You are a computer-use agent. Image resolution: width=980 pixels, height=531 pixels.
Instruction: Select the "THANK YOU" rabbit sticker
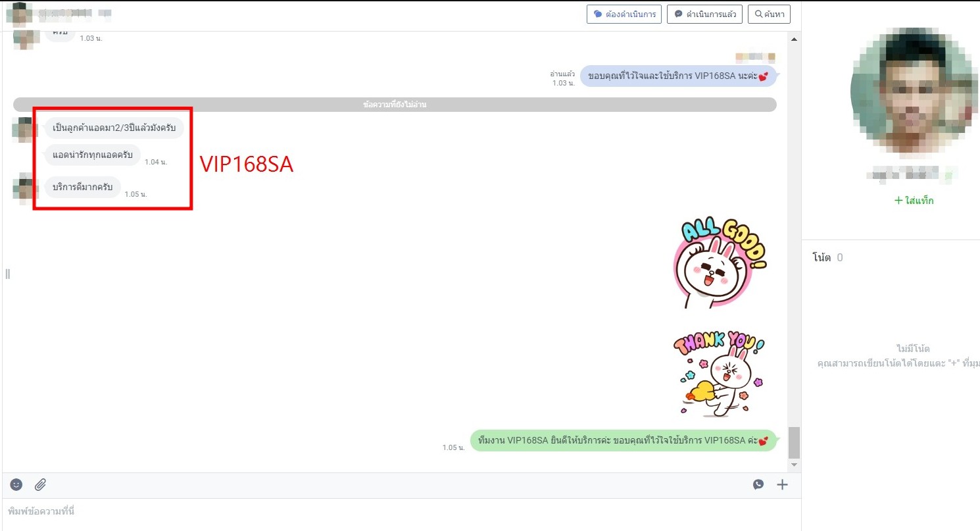(720, 373)
